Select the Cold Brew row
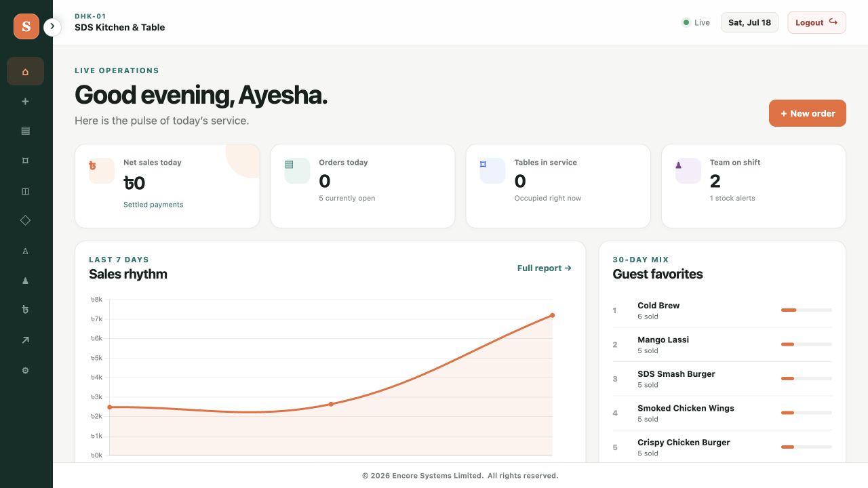868x488 pixels. [722, 310]
